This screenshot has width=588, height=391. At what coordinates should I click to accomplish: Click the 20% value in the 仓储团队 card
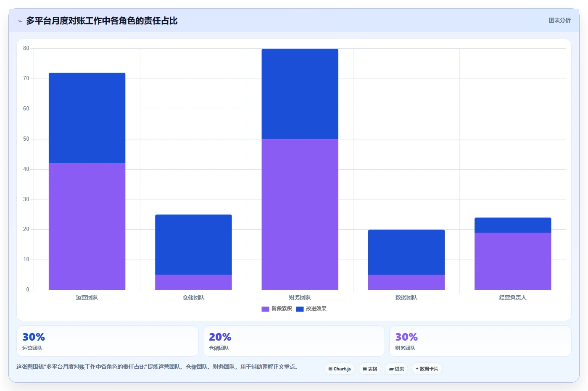click(x=220, y=337)
